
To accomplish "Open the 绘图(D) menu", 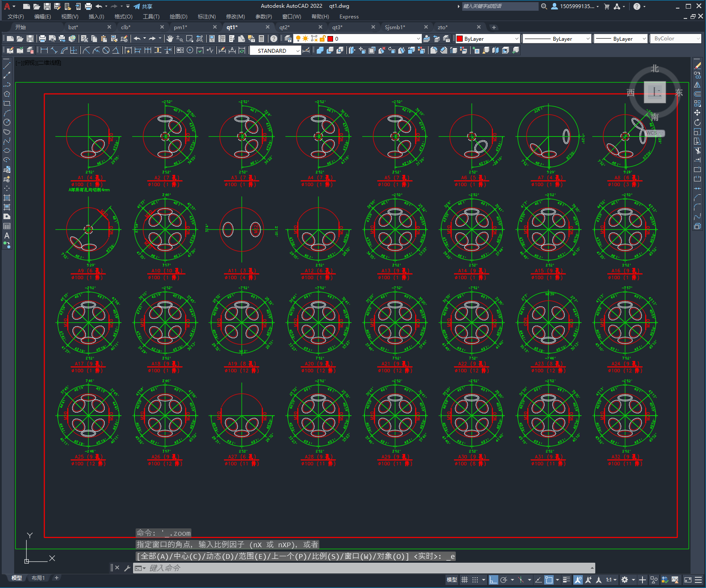I will coord(179,17).
